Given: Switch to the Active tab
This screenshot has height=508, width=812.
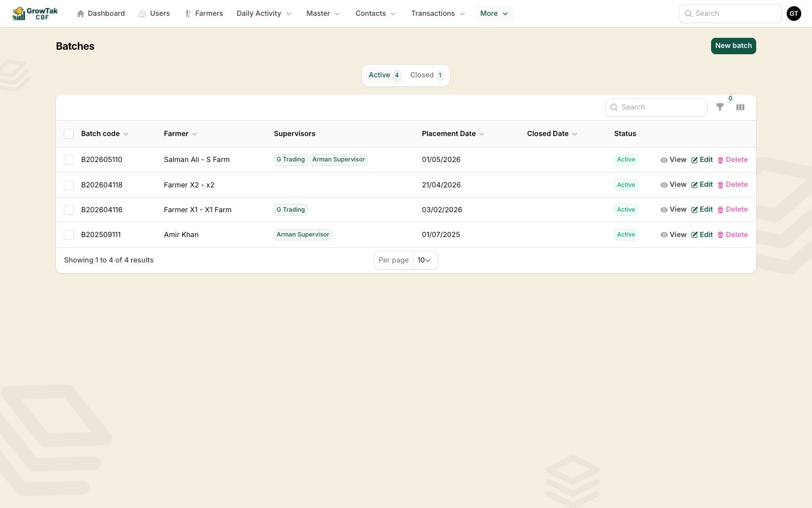Looking at the screenshot, I should pos(385,75).
